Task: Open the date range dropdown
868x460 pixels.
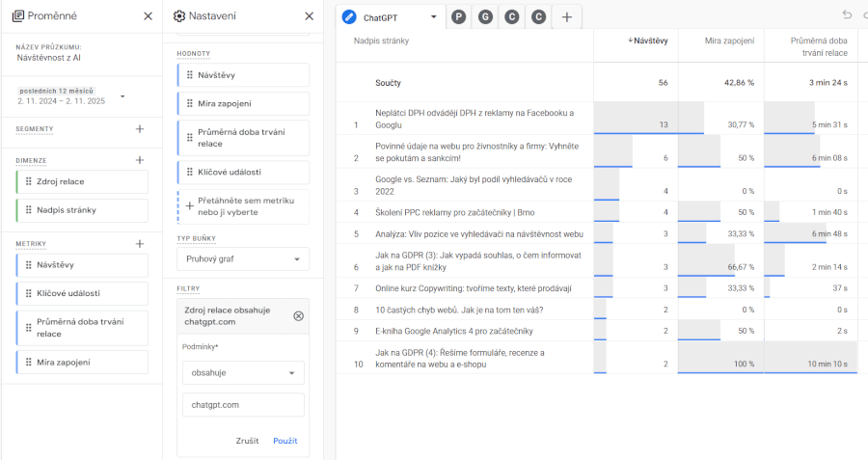Action: coord(122,96)
